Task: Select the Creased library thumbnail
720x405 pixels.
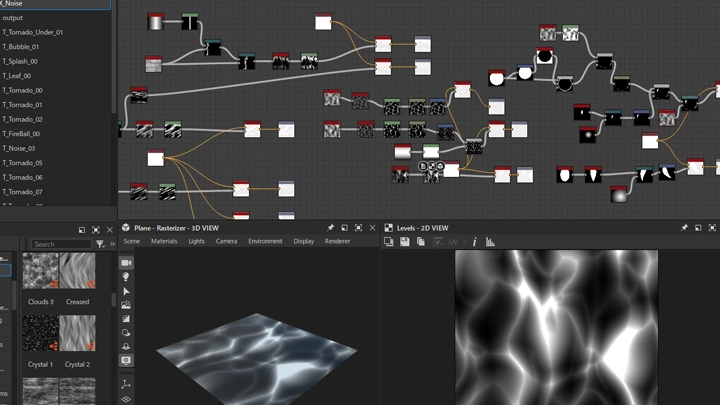Action: click(x=77, y=271)
